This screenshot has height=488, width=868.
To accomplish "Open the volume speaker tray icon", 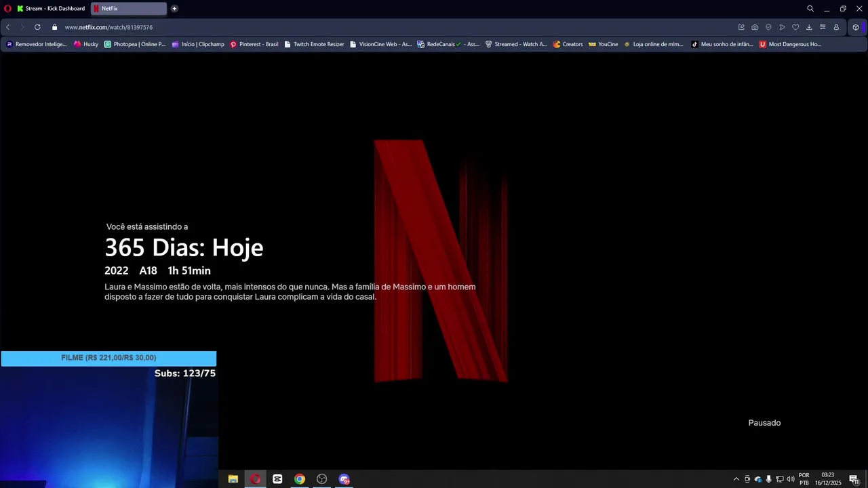I will tap(791, 479).
